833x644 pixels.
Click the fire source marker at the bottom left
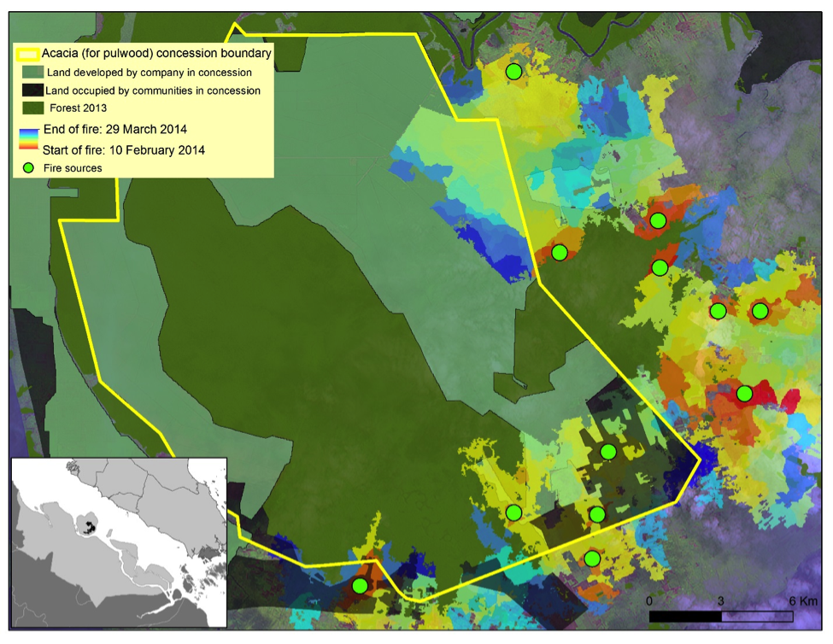point(360,586)
